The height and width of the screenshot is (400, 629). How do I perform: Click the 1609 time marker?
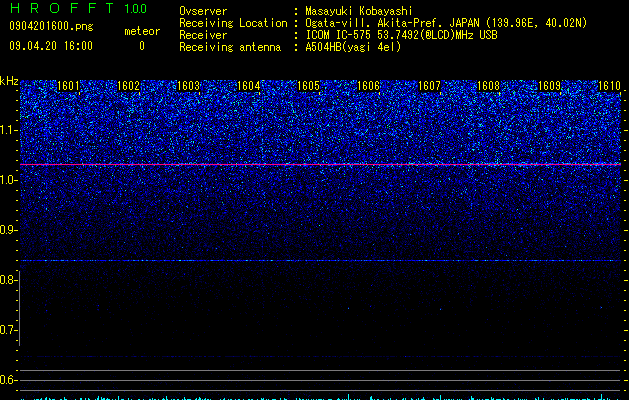549,86
